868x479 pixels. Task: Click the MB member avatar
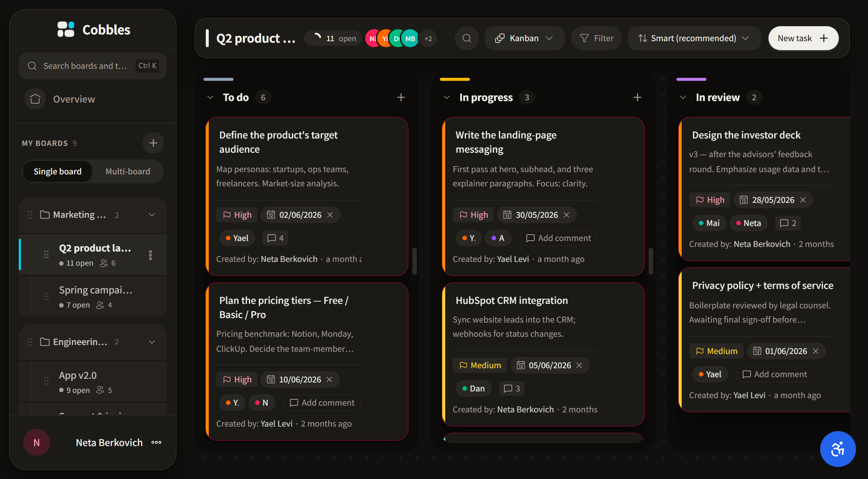(410, 38)
